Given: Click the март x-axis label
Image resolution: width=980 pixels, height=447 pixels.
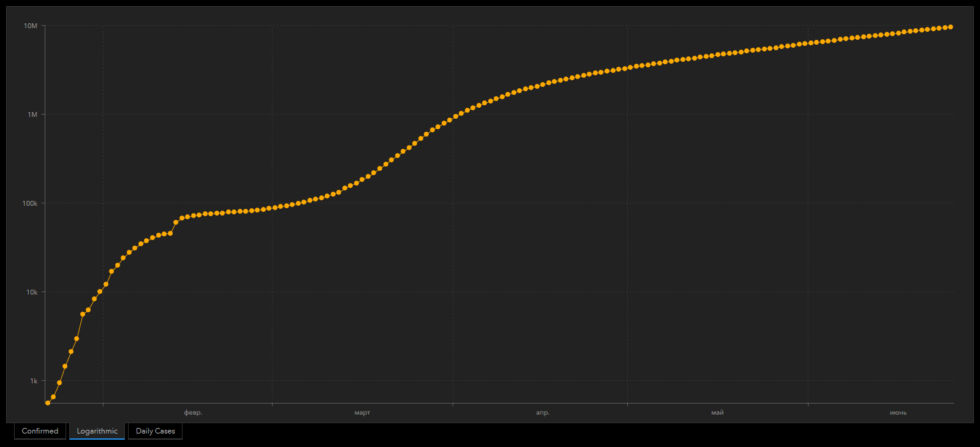Looking at the screenshot, I should click(362, 413).
